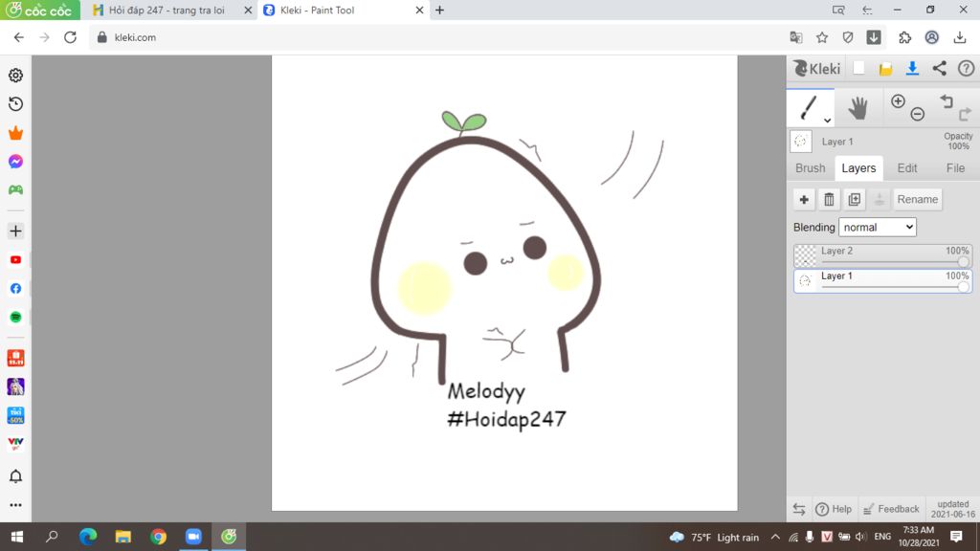Open Zoom from taskbar
This screenshot has width=980, height=551.
click(193, 537)
